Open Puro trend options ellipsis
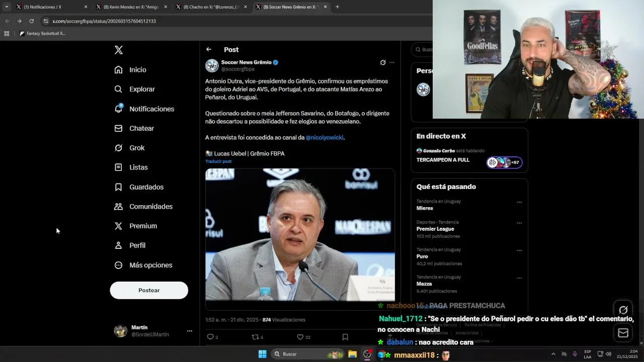The height and width of the screenshot is (362, 644). point(519,250)
